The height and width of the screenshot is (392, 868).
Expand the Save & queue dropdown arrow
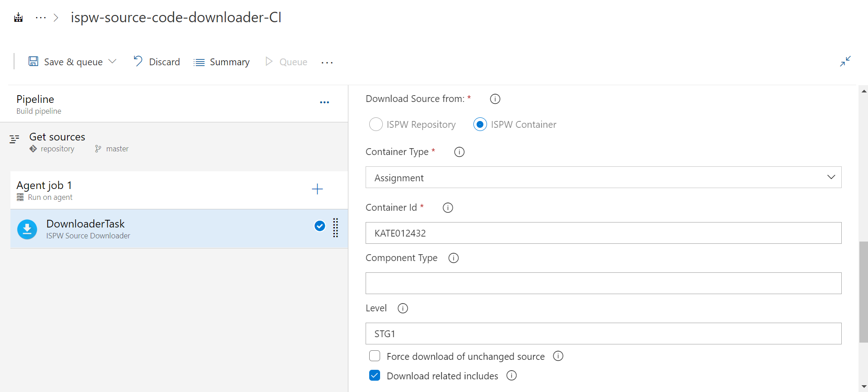[x=113, y=62]
